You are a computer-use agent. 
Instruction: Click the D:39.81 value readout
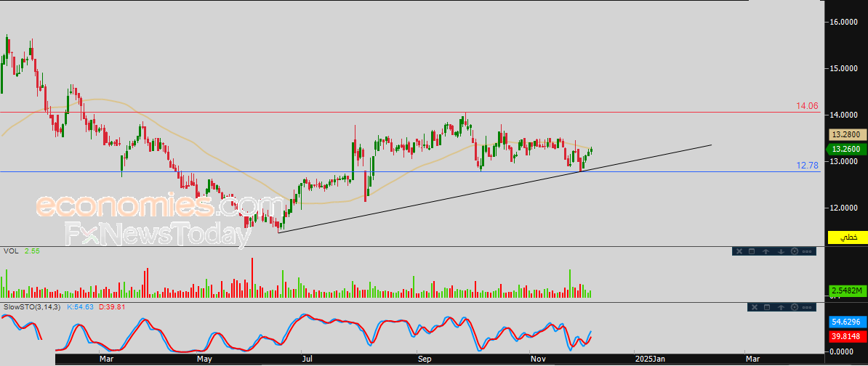(113, 306)
